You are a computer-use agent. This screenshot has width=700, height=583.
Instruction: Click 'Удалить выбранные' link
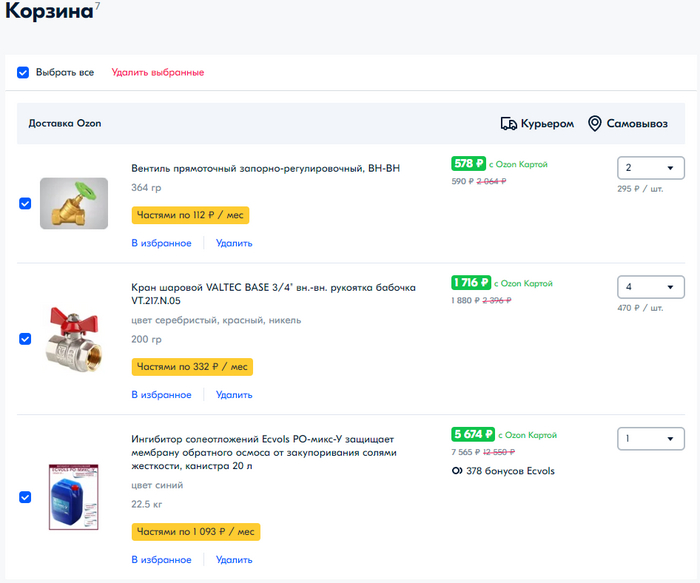(x=158, y=72)
